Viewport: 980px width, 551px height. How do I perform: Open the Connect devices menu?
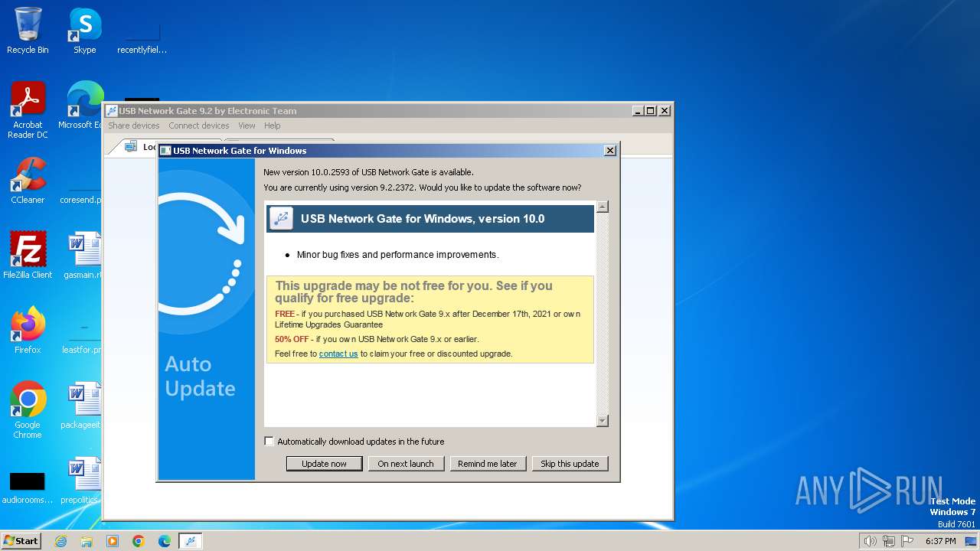tap(199, 126)
